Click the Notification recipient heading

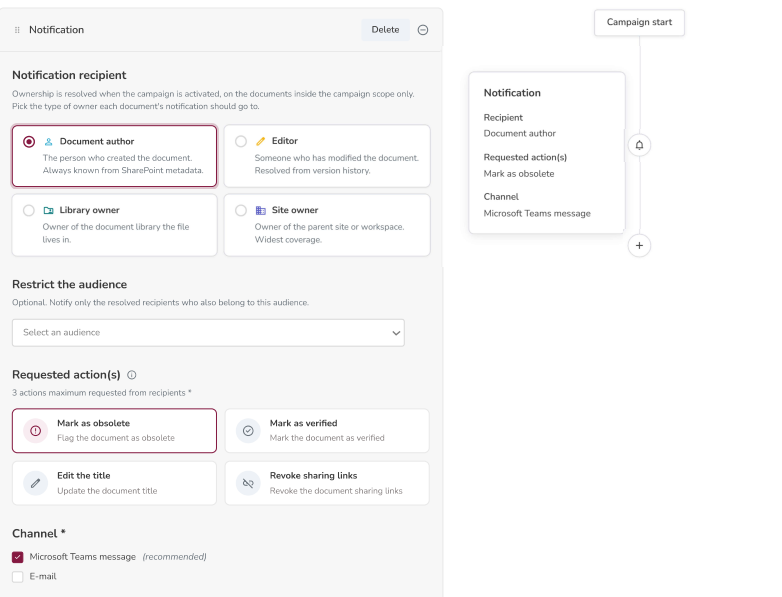(x=69, y=75)
